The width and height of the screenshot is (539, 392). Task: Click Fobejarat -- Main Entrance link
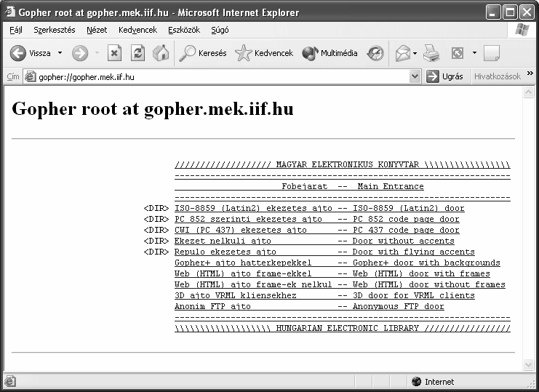click(299, 187)
